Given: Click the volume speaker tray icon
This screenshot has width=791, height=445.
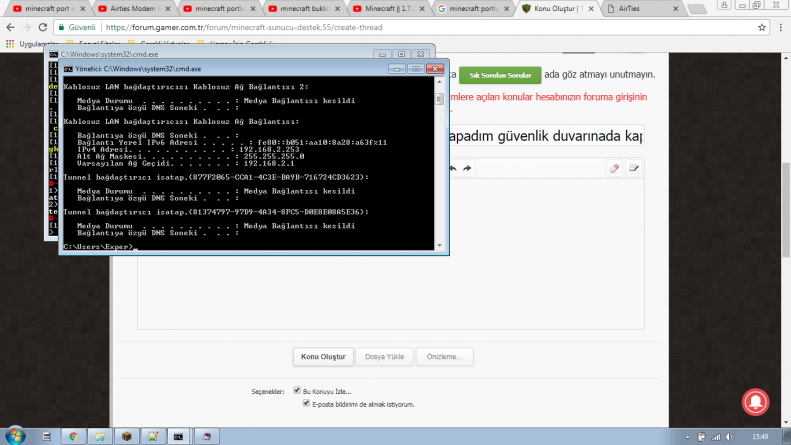Looking at the screenshot, I should [x=730, y=437].
